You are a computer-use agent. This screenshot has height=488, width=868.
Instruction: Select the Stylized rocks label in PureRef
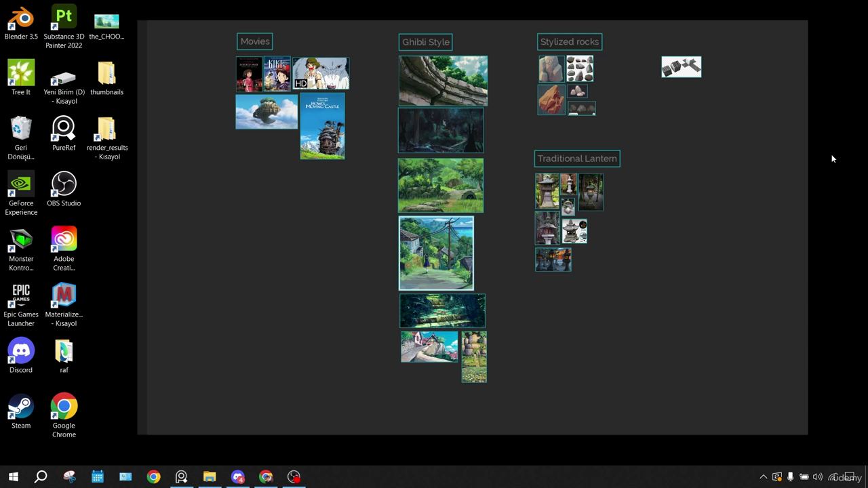(x=570, y=42)
